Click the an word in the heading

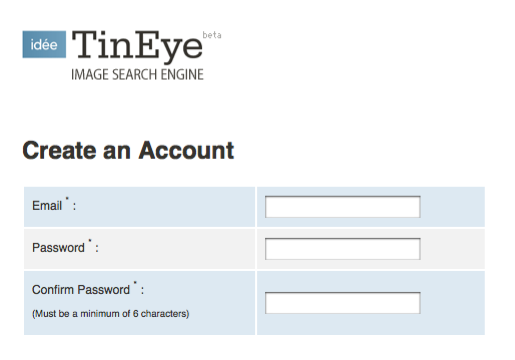(117, 152)
